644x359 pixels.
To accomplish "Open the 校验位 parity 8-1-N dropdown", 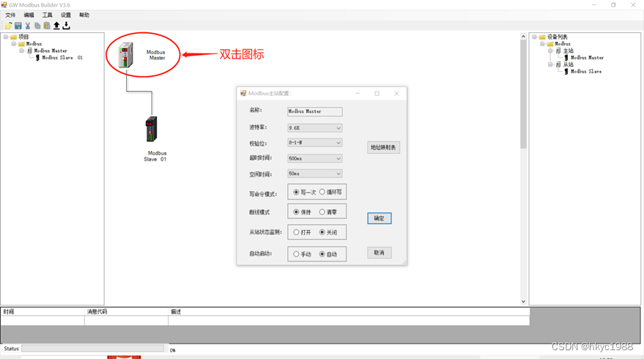I will click(314, 143).
